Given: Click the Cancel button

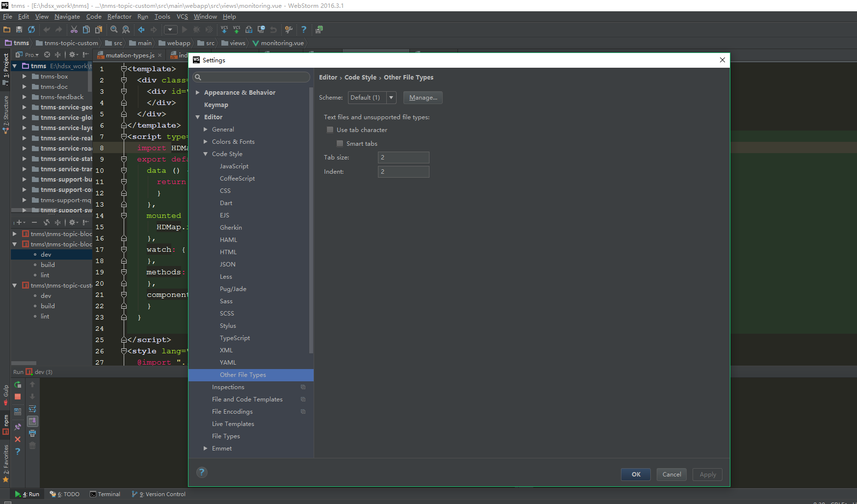Looking at the screenshot, I should click(671, 474).
